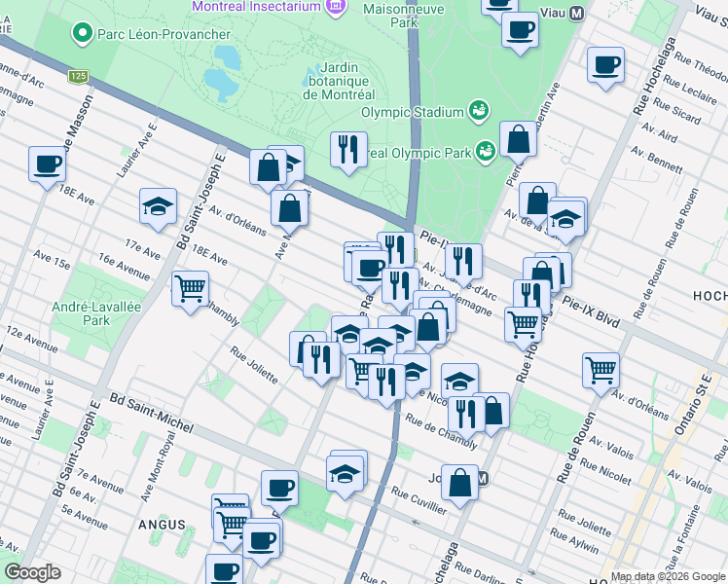
Task: Click the Jardin botanique de Montréal label
Action: pos(339,81)
